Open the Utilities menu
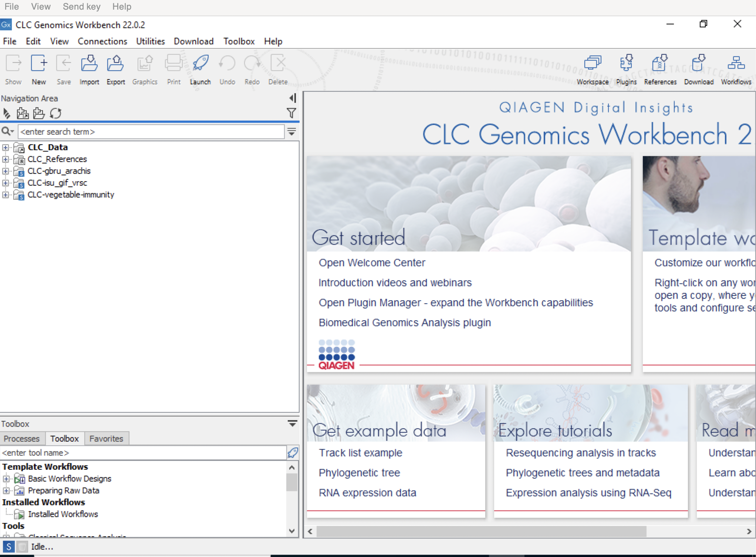Image resolution: width=756 pixels, height=557 pixels. 151,41
